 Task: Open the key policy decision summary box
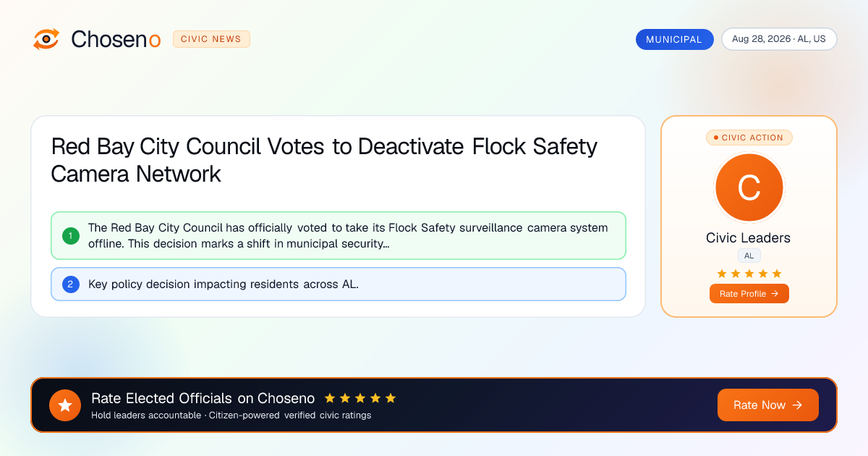(339, 284)
